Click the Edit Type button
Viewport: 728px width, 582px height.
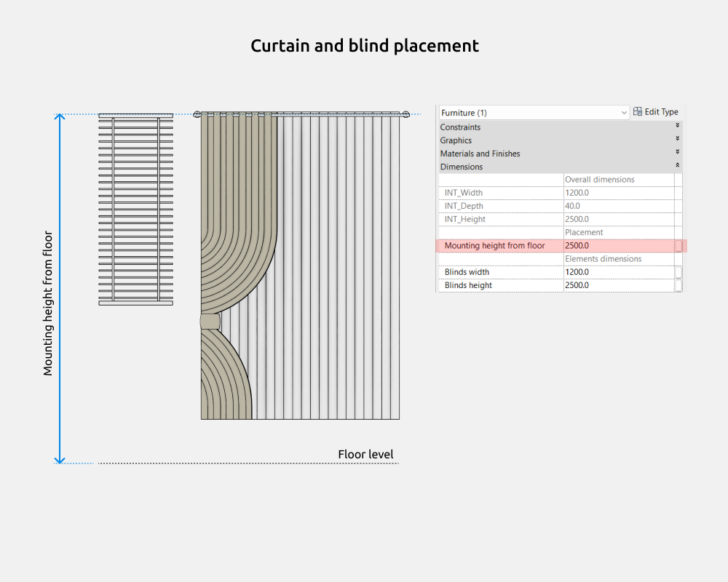tap(656, 112)
